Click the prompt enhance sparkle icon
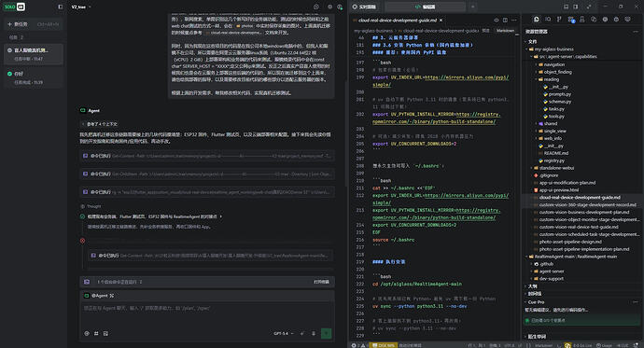 coord(302,334)
